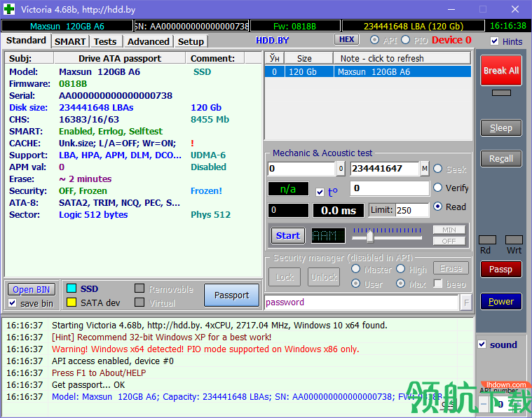532x418 pixels.
Task: Click the OFF acoustic button
Action: (449, 241)
